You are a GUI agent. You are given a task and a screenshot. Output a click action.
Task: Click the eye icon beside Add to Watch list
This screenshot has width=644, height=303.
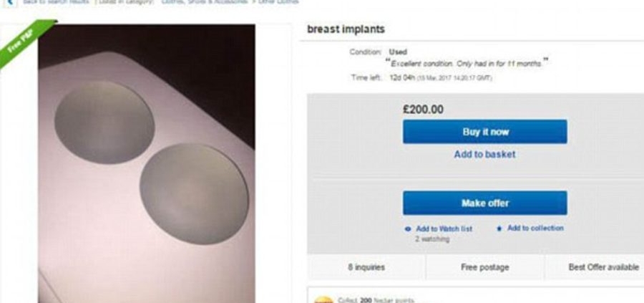[x=408, y=229]
